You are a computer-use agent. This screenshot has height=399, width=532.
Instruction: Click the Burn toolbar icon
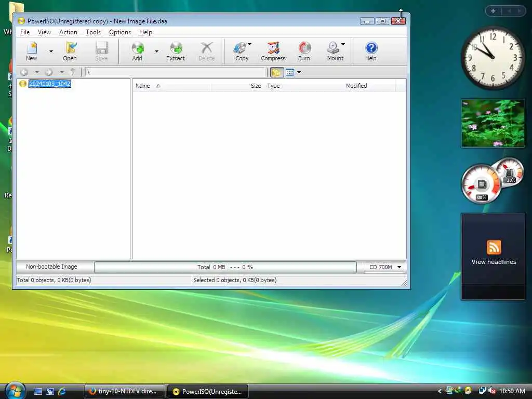[x=304, y=51]
